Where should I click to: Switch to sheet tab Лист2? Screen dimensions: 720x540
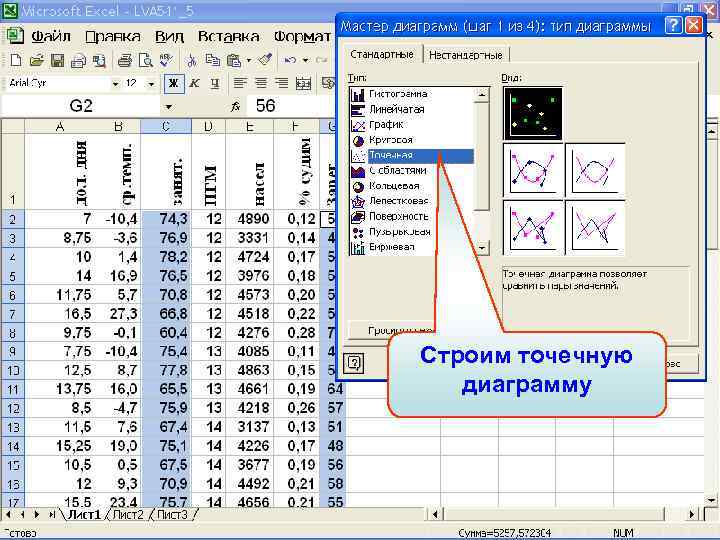tap(128, 515)
